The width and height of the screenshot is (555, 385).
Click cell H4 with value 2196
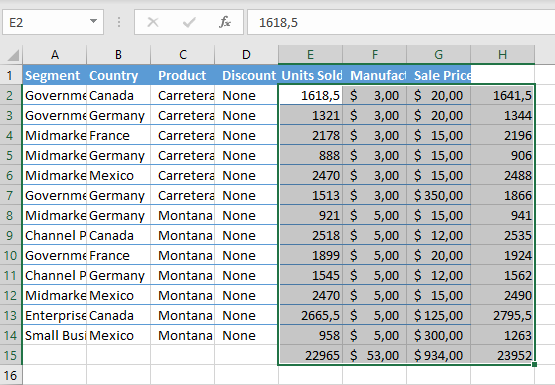pos(503,135)
